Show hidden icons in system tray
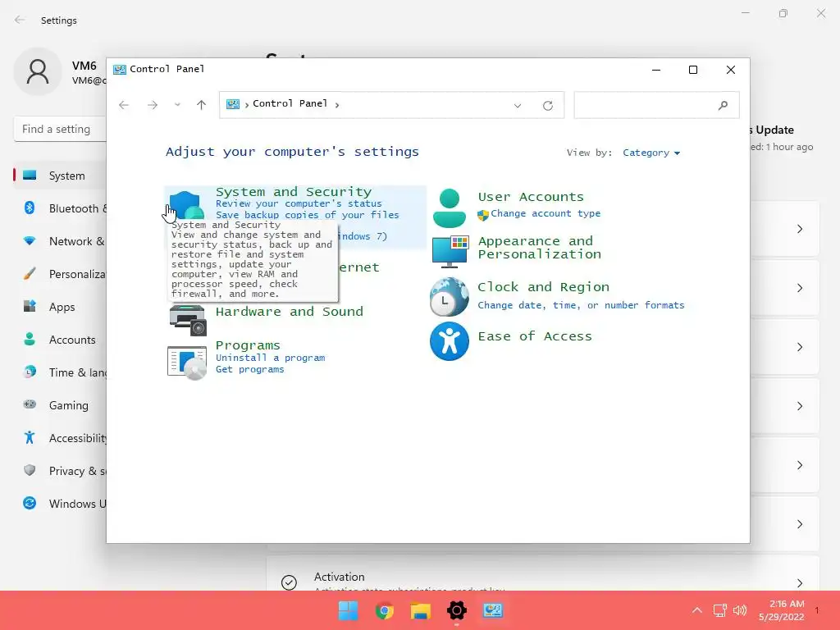 (697, 610)
